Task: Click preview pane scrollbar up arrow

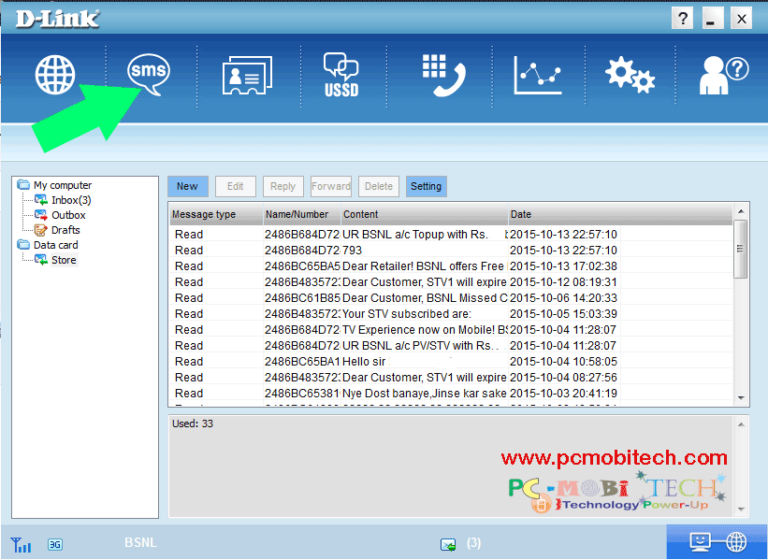Action: pos(741,424)
